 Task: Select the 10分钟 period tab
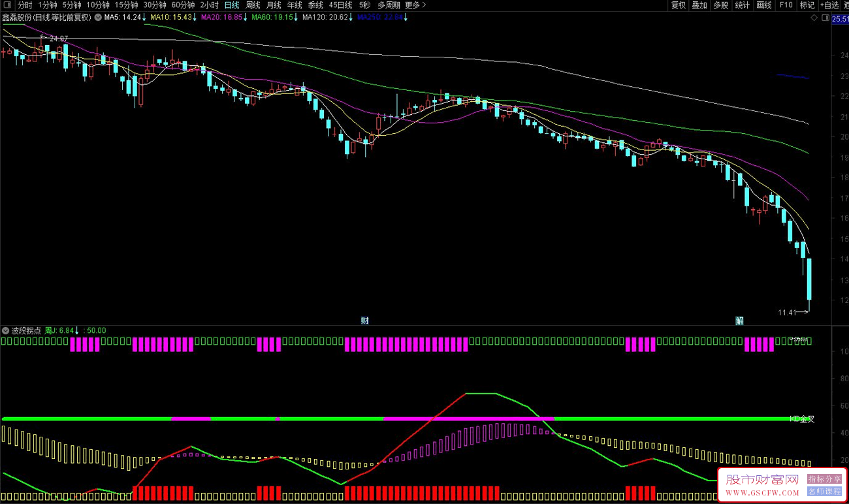98,5
